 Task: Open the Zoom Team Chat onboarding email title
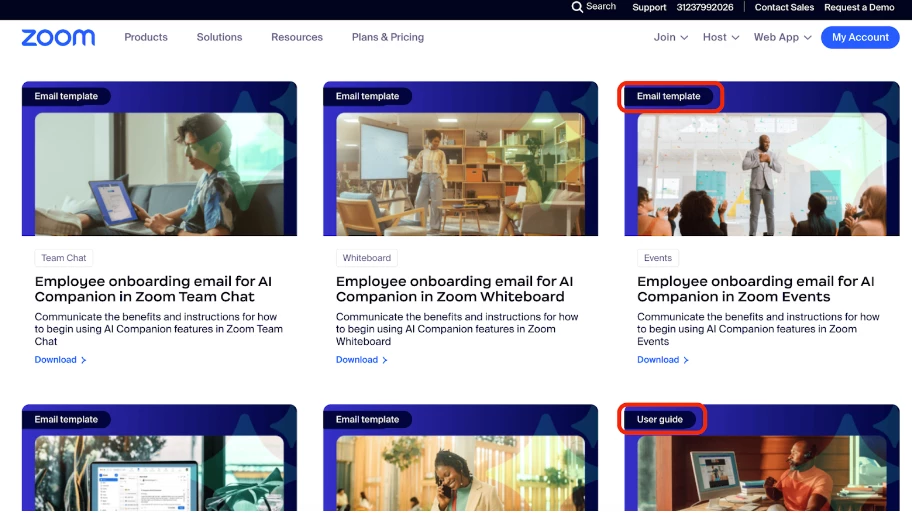pos(153,289)
